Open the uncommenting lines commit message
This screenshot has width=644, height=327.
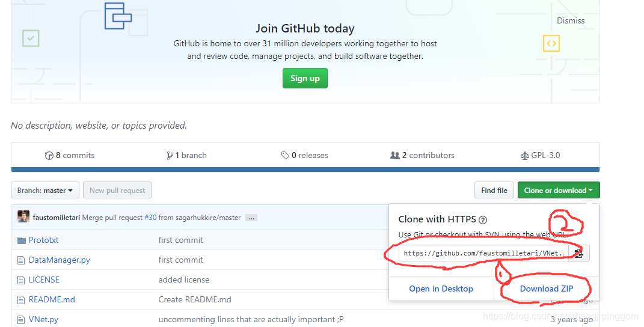click(251, 320)
